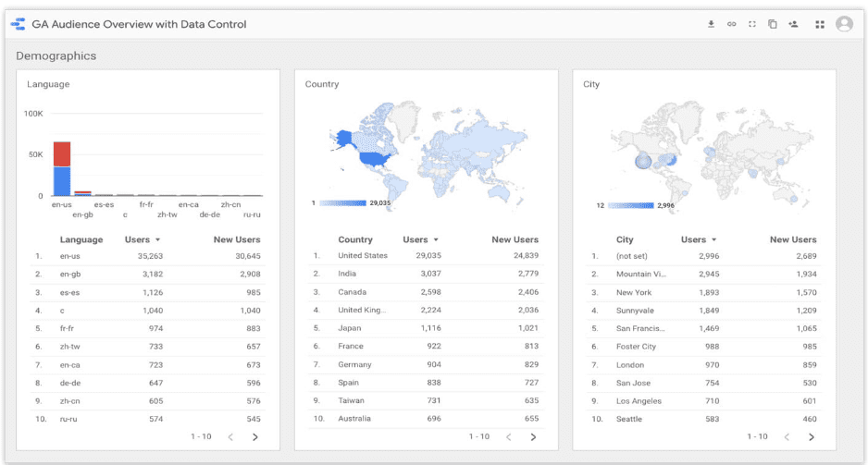
Task: Select United States in Country table
Action: tap(427, 255)
